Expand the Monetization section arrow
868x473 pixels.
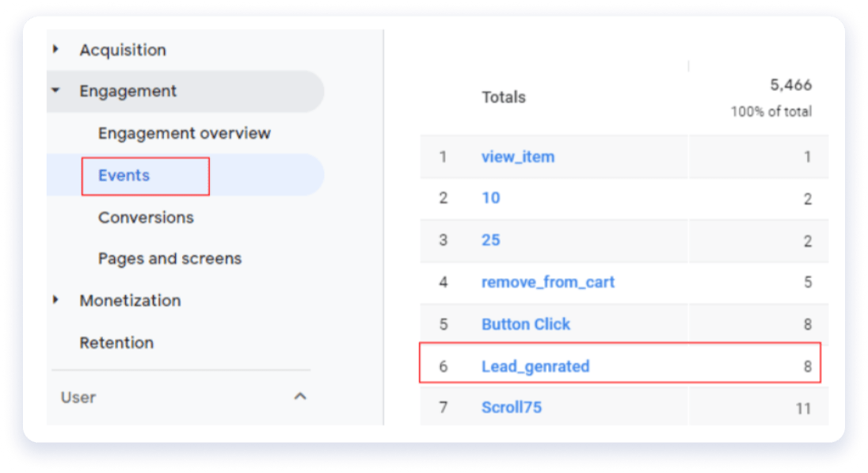56,299
